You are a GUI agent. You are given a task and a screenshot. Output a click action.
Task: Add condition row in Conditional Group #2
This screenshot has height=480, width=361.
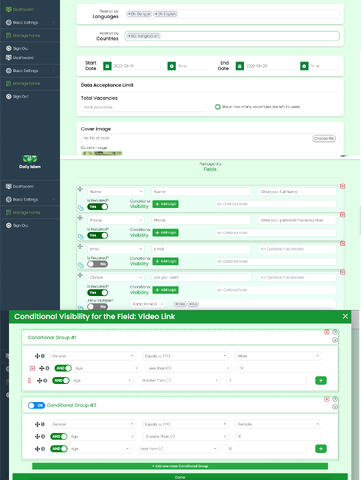pyautogui.click(x=321, y=449)
